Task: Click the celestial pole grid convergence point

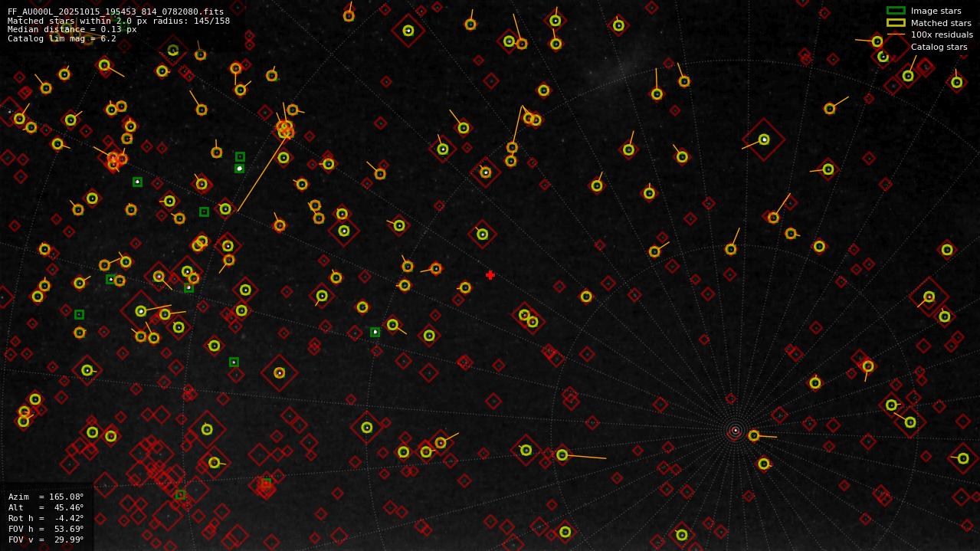Action: [x=736, y=431]
